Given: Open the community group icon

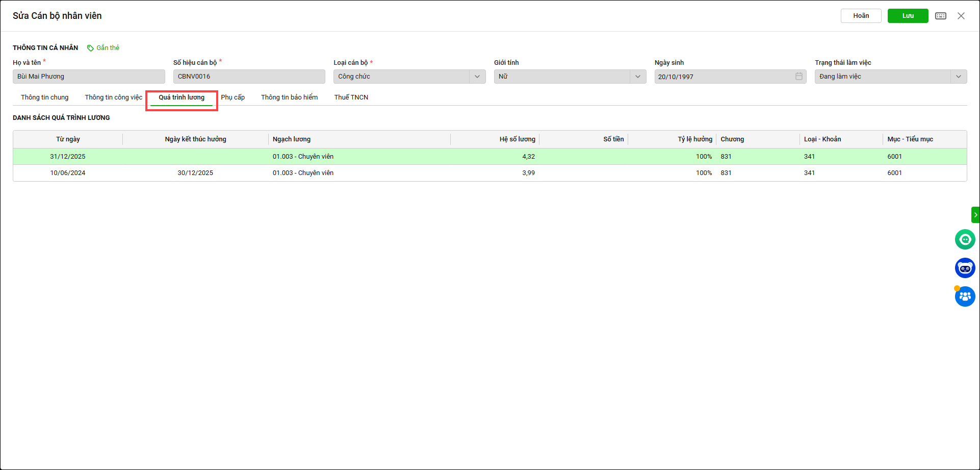Looking at the screenshot, I should click(x=965, y=296).
